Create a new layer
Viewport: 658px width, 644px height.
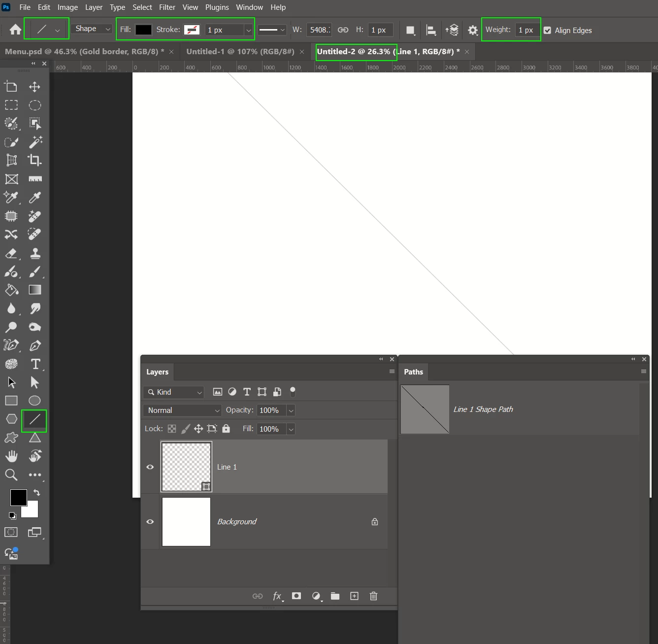pos(354,596)
